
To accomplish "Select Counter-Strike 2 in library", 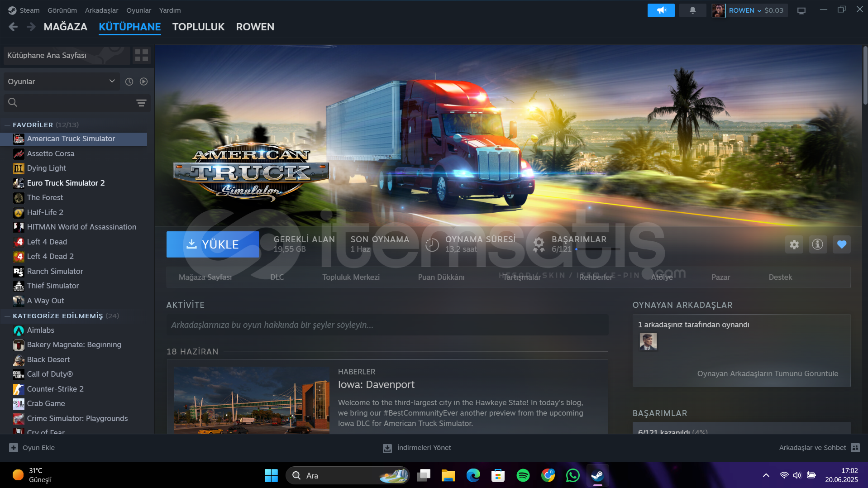I will (55, 389).
